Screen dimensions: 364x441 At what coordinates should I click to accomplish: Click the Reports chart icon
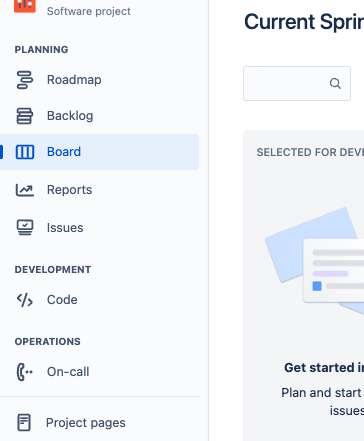point(25,190)
